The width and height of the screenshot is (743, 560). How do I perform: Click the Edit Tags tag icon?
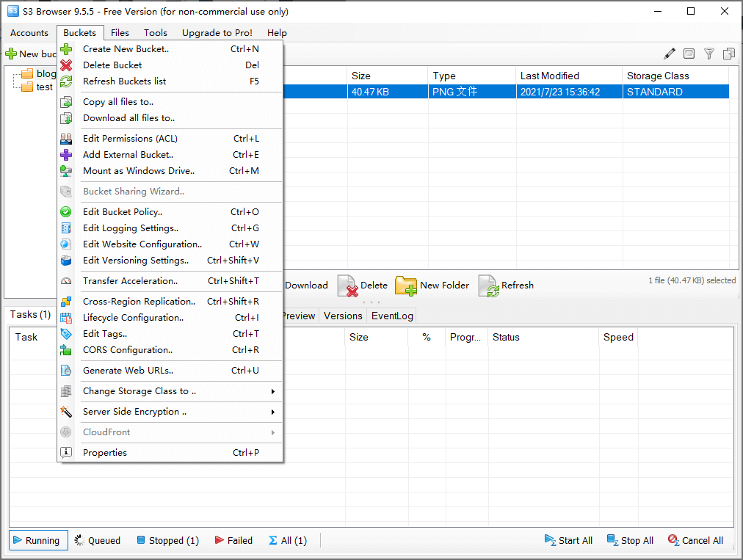66,333
